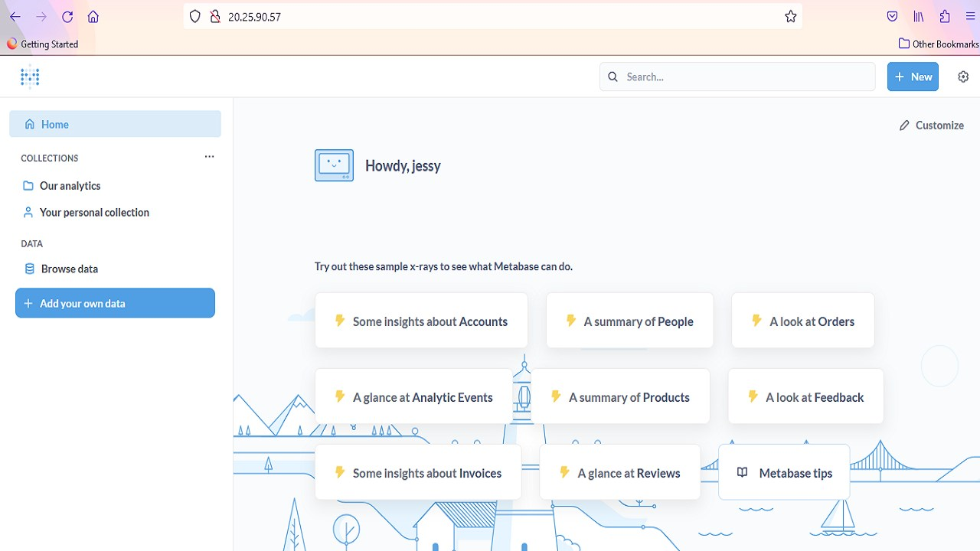Open the Firefox extensions puzzle icon
The width and height of the screenshot is (980, 551).
pos(945,17)
